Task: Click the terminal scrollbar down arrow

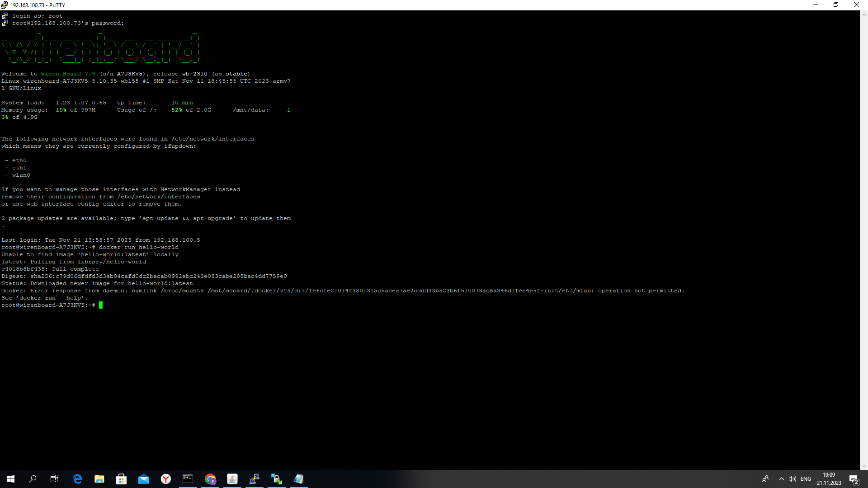Action: [x=864, y=466]
